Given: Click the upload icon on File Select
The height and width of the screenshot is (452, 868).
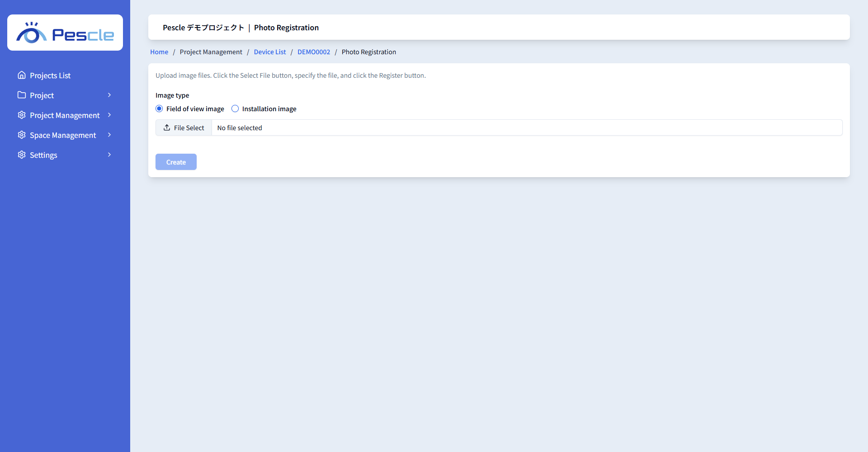Looking at the screenshot, I should click(167, 127).
